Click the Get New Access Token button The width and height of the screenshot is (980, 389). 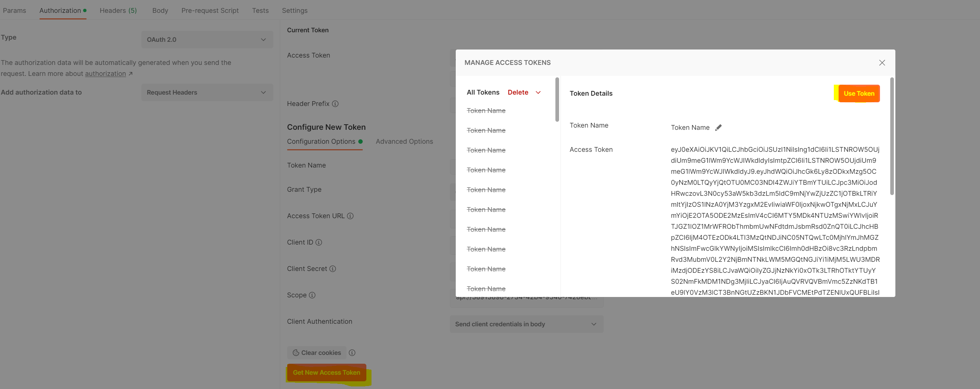[x=326, y=372]
